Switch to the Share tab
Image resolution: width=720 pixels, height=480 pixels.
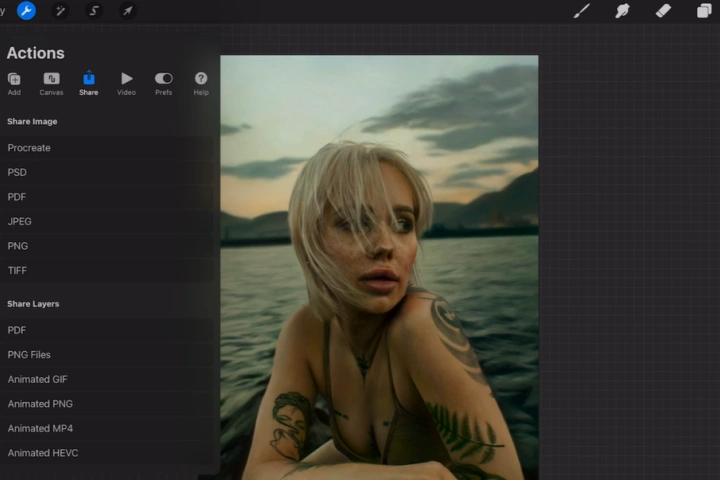point(89,84)
